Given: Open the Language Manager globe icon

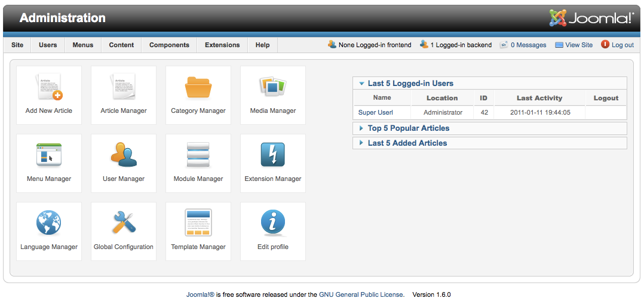Looking at the screenshot, I should tap(49, 223).
